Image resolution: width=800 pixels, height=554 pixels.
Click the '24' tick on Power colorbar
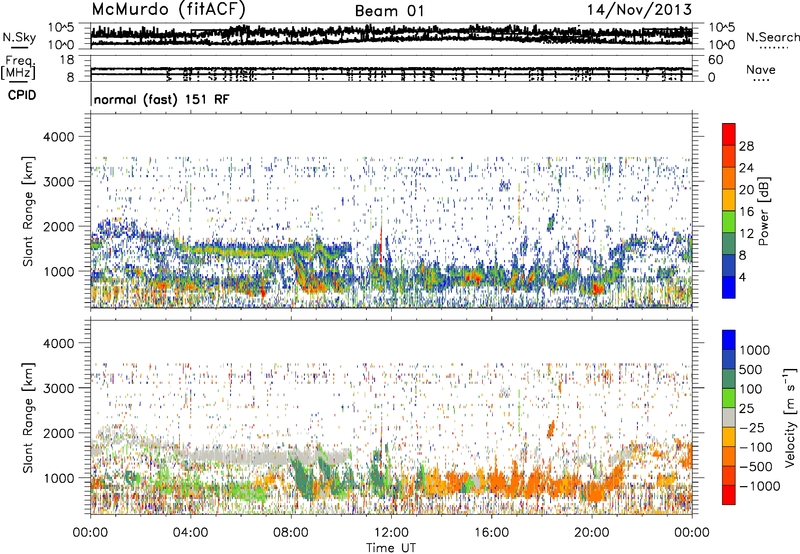746,168
